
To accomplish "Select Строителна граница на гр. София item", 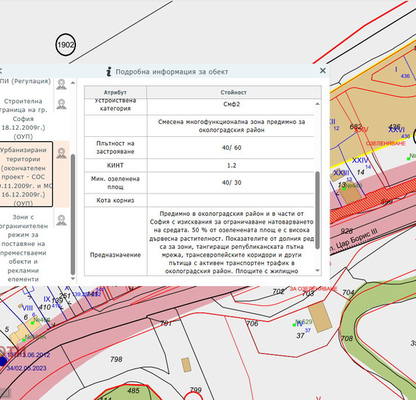I will (x=24, y=119).
